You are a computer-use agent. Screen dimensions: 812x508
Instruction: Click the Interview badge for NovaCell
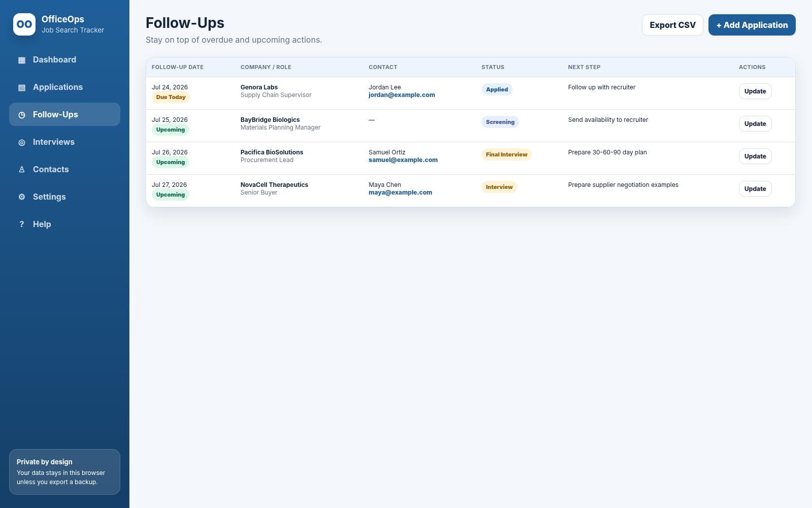[499, 187]
